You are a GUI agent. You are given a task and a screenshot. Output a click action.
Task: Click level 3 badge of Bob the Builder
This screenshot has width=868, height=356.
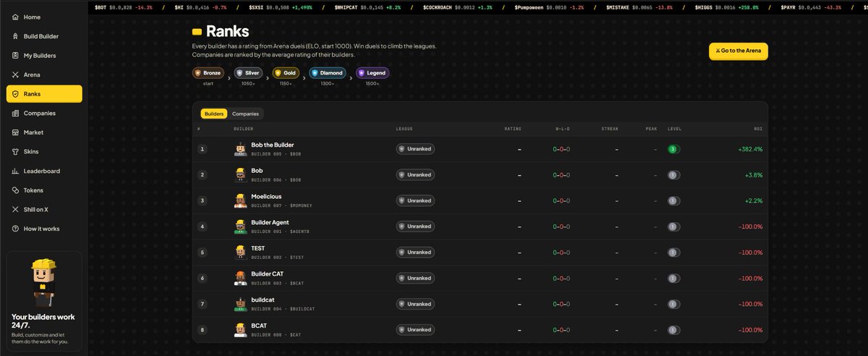point(674,149)
